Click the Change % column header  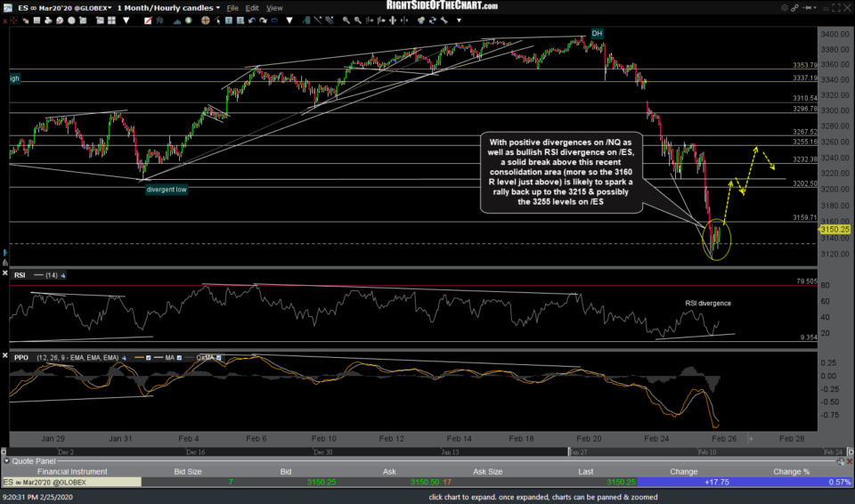point(791,472)
